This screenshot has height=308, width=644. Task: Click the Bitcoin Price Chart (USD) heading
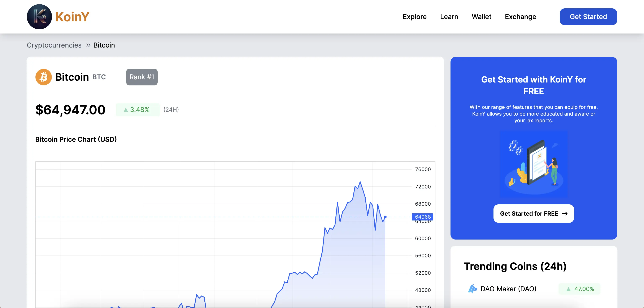[x=76, y=139]
